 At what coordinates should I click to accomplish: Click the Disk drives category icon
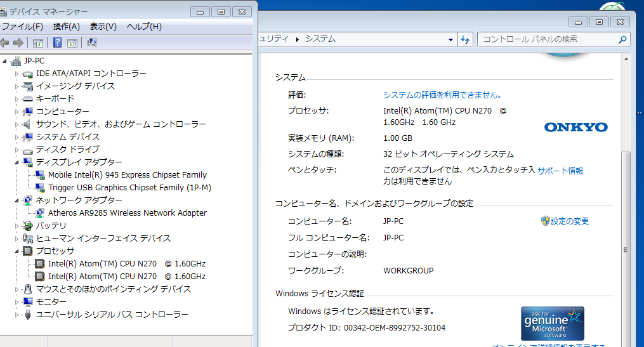point(28,150)
